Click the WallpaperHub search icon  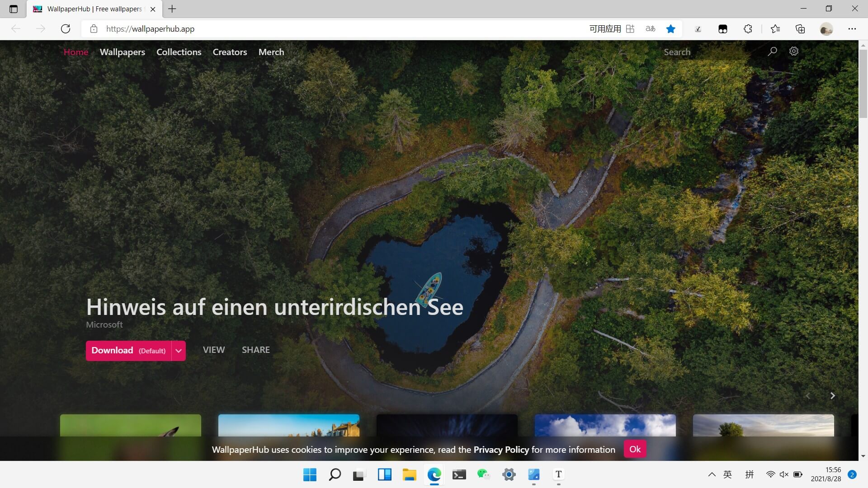(773, 51)
